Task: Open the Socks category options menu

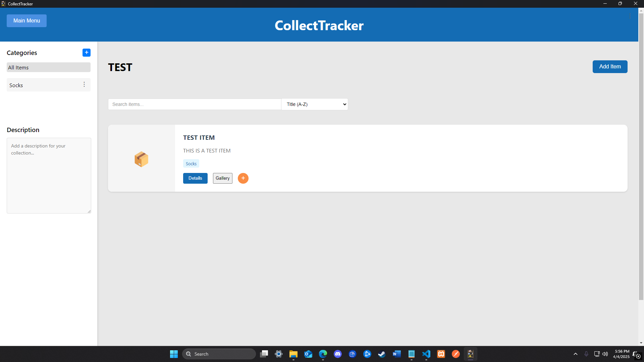Action: coord(84,84)
